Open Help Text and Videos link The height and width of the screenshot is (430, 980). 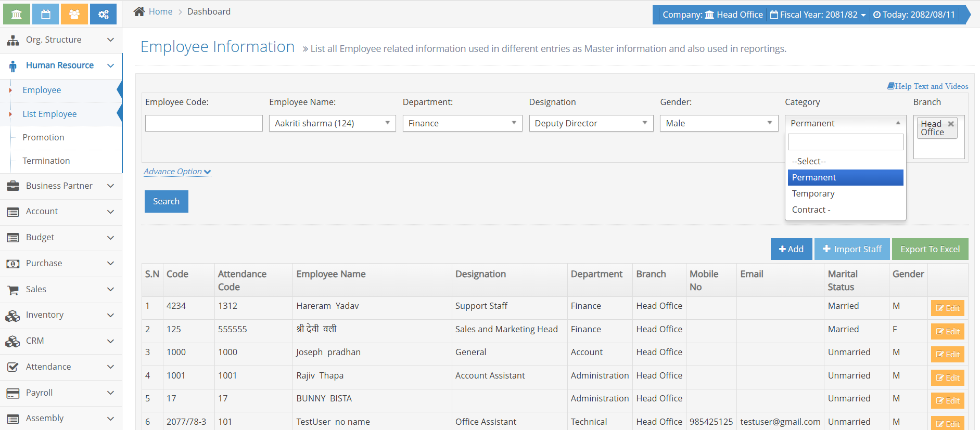tap(927, 86)
